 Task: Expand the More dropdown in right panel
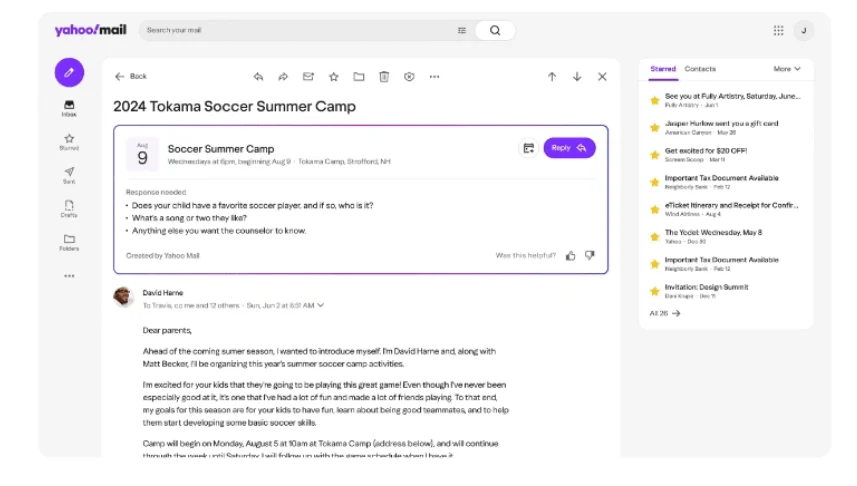[x=787, y=69]
